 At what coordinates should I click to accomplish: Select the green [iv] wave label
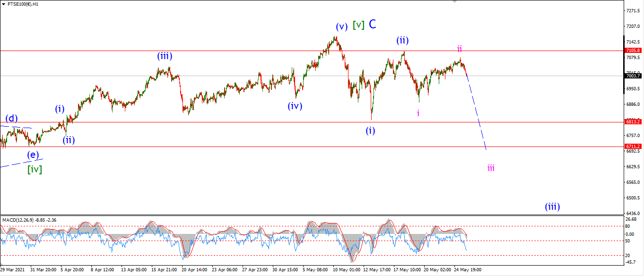[x=35, y=169]
